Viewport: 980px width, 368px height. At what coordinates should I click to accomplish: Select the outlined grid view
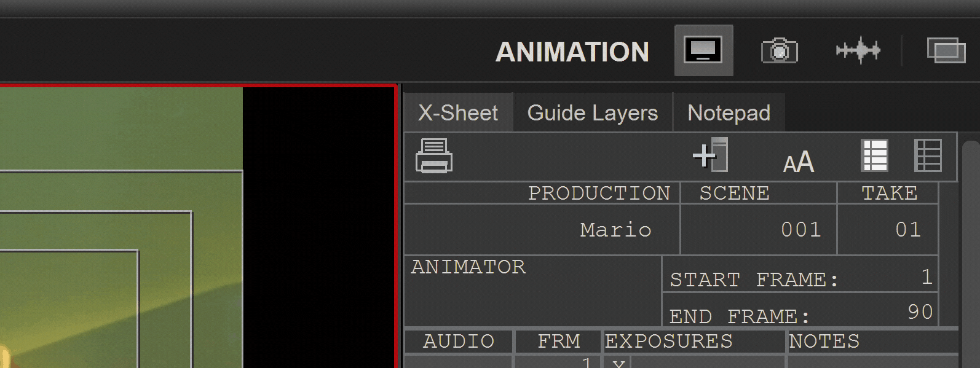(928, 155)
